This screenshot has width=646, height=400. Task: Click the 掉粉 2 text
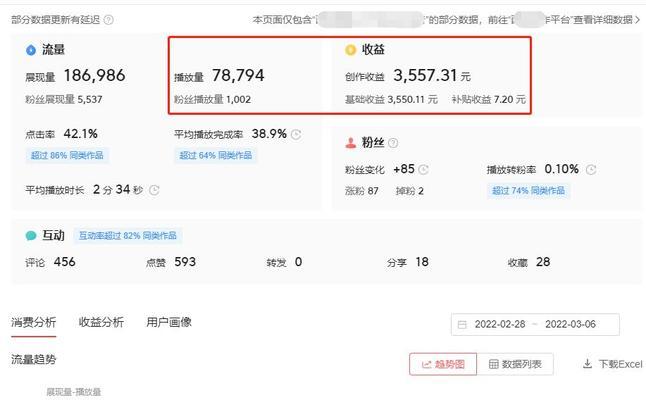tap(410, 191)
